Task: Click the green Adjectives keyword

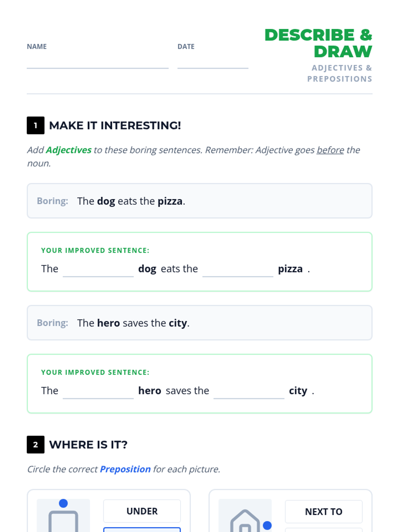Action: click(68, 150)
